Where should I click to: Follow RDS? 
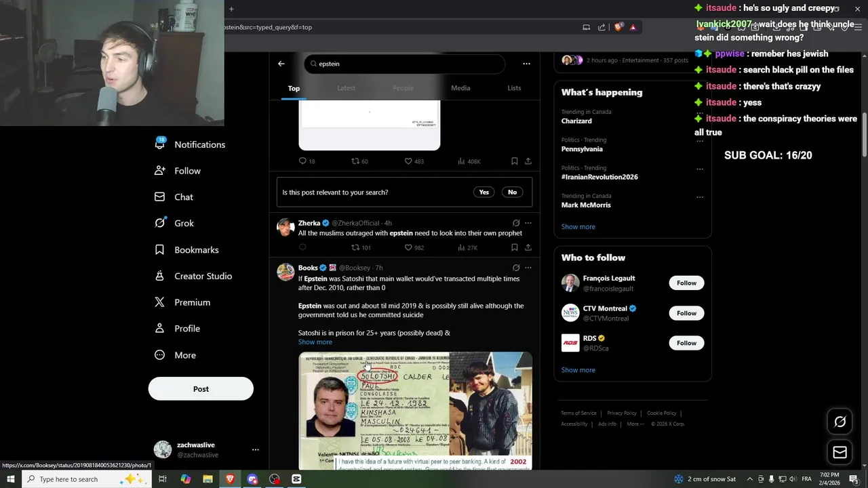point(686,343)
